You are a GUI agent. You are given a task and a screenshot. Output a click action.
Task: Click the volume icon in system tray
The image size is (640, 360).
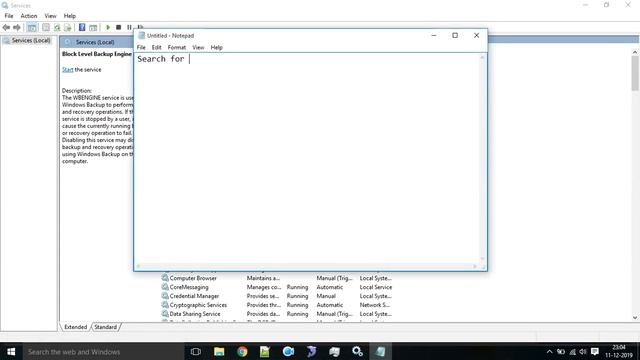coord(583,352)
